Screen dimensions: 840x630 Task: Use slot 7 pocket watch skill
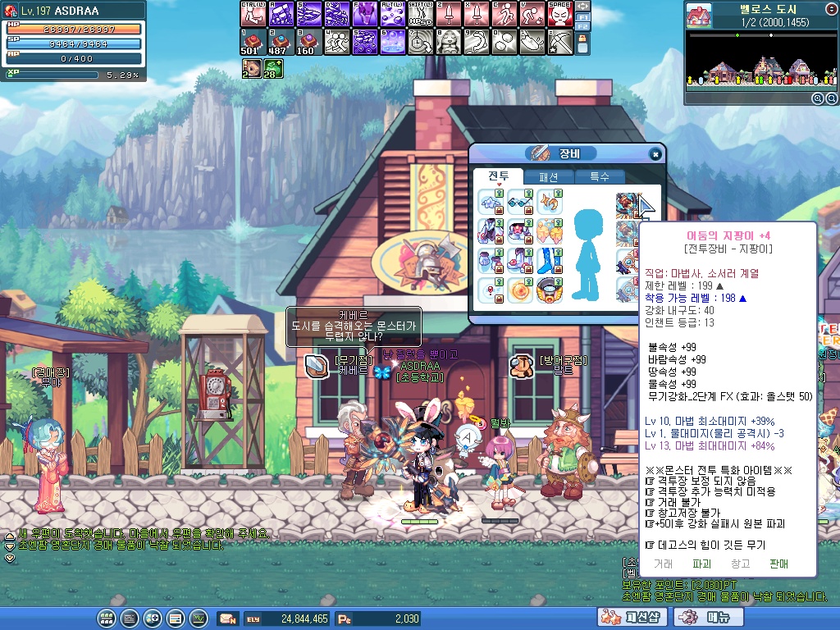420,42
